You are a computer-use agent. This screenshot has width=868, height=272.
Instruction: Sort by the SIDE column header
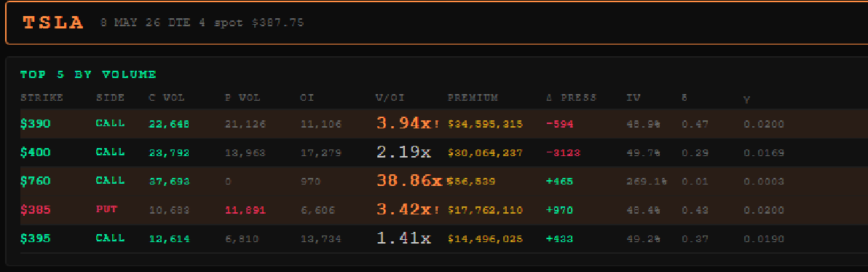(x=110, y=98)
